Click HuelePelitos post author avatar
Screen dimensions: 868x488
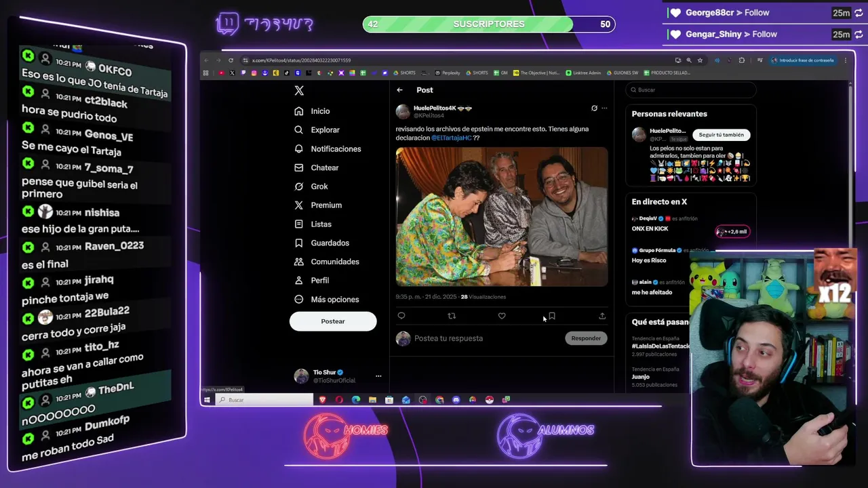(x=403, y=112)
